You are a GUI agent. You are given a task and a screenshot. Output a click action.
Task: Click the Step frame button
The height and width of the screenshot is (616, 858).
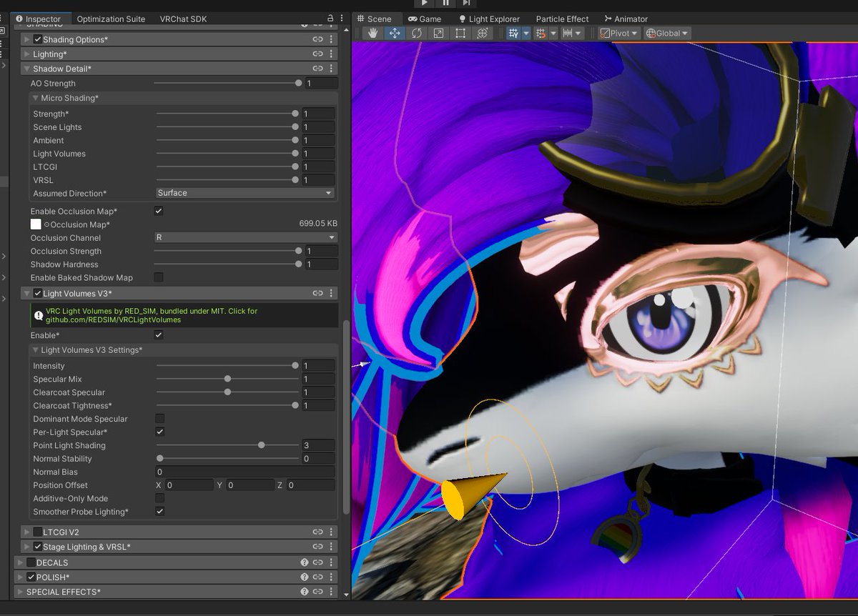[x=467, y=3]
